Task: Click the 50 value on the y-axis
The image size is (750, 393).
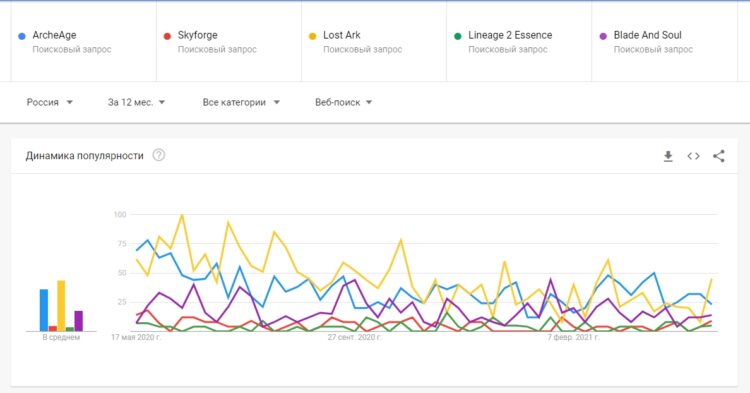Action: [122, 273]
